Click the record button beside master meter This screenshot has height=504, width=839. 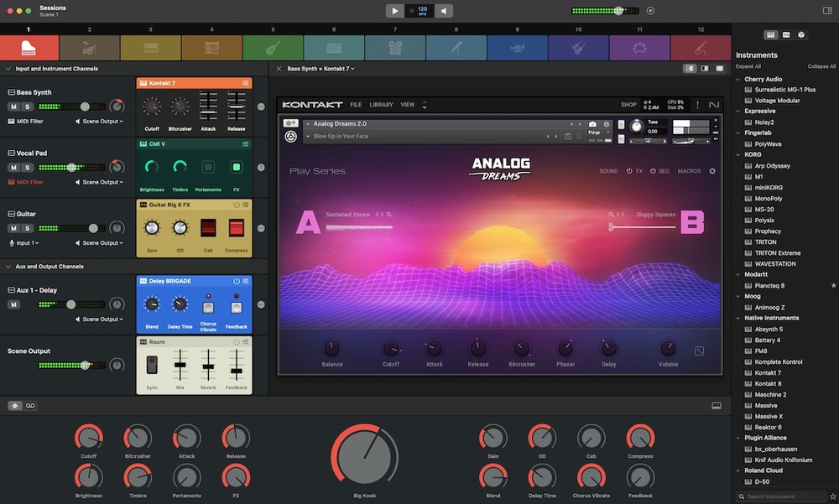pos(650,11)
